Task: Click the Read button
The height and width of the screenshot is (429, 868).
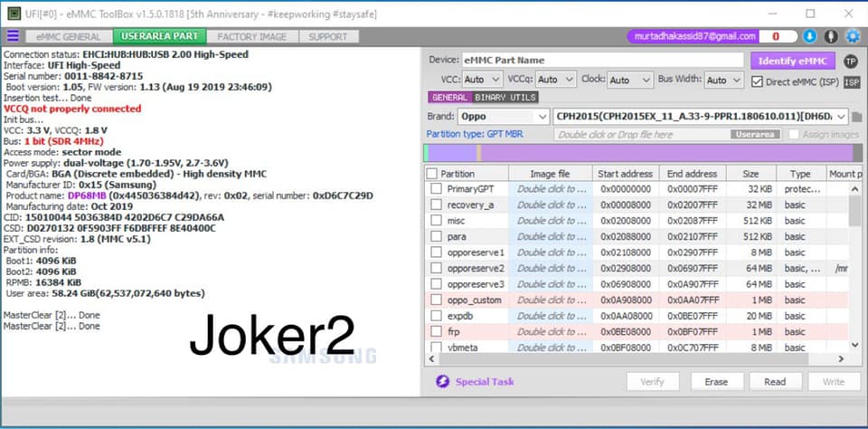Action: tap(775, 382)
